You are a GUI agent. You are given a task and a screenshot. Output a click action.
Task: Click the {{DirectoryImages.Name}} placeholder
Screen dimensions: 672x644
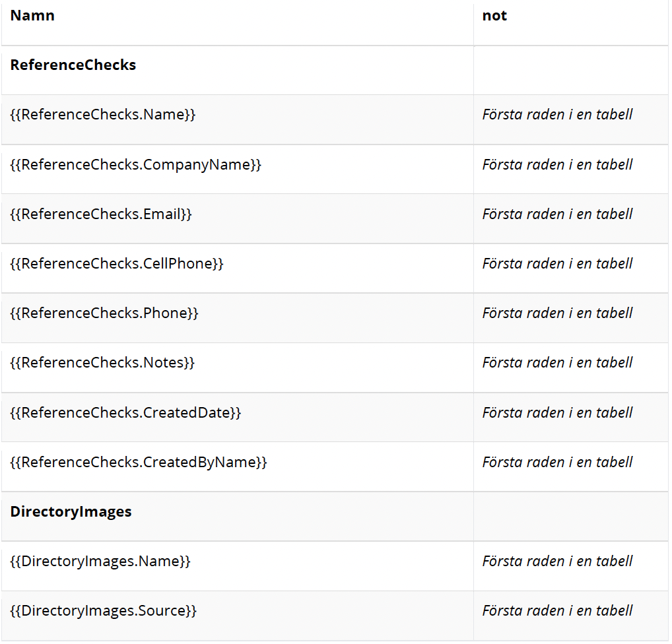coord(100,561)
